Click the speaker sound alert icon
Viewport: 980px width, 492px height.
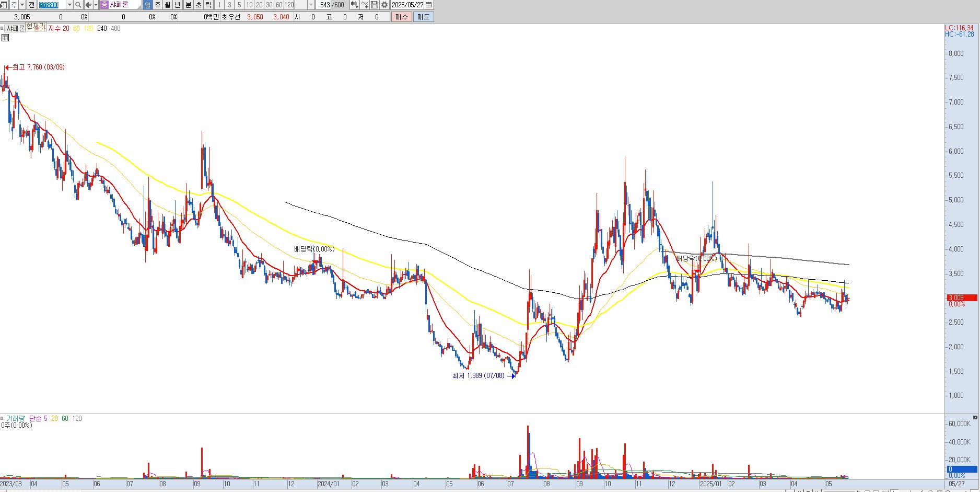click(x=88, y=5)
